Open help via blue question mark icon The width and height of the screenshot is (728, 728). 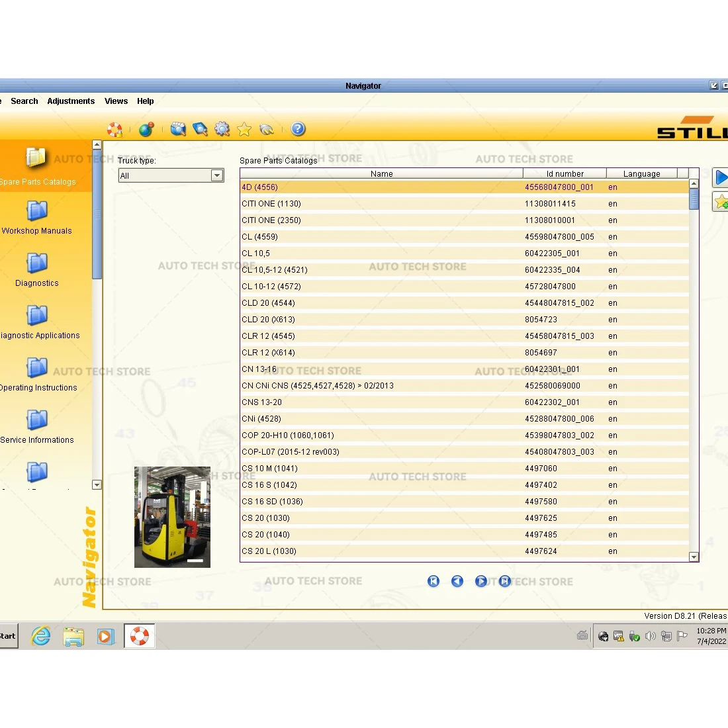pos(298,128)
